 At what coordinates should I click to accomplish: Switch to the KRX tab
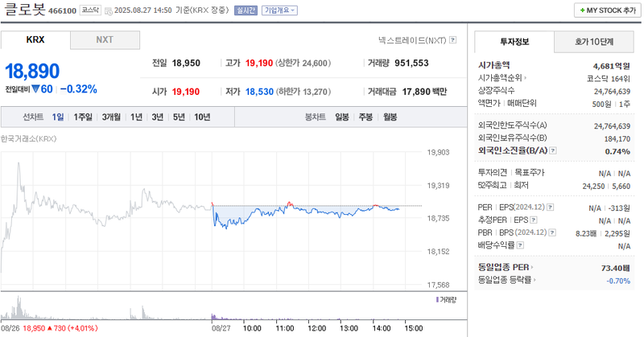tap(35, 40)
